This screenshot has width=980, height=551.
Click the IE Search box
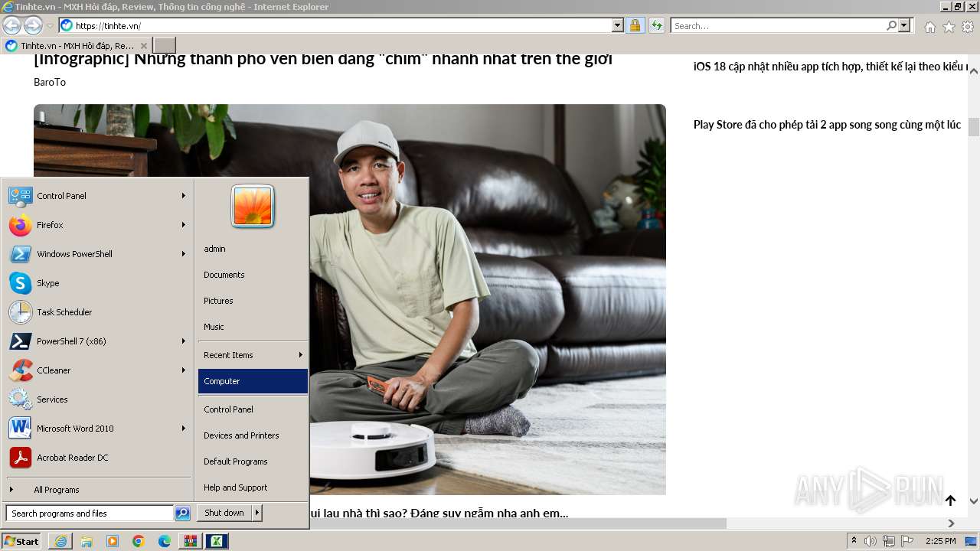click(x=779, y=25)
